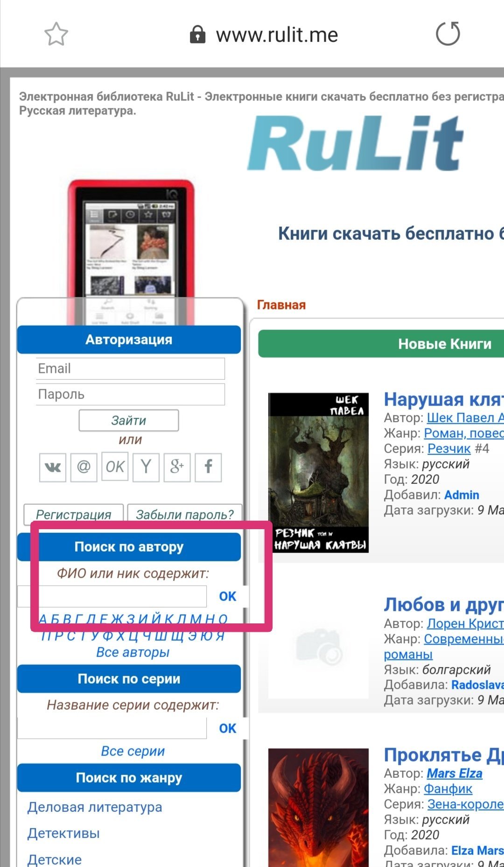The height and width of the screenshot is (867, 504).
Task: Click the Главная breadcrumb
Action: [x=281, y=305]
